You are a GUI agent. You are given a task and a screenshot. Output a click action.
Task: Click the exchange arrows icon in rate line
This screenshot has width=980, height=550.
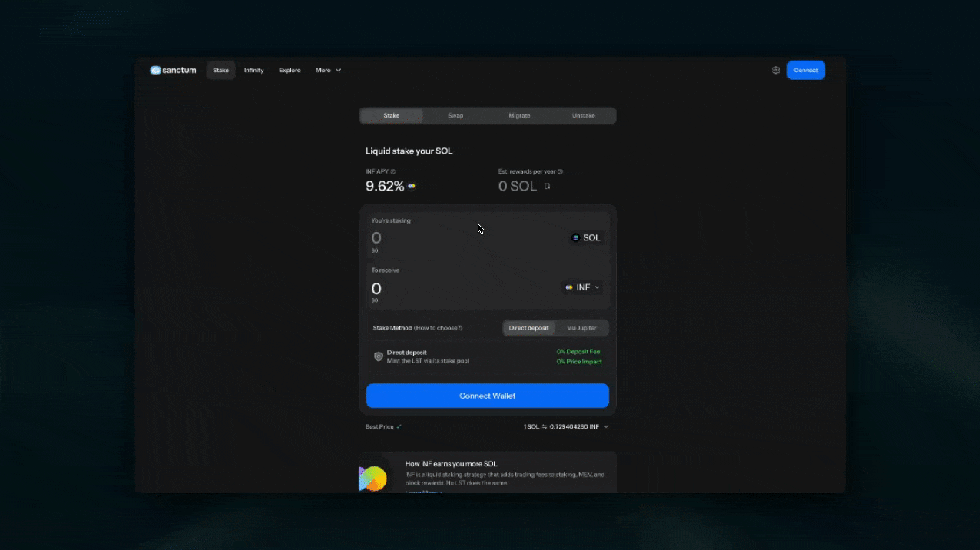[x=545, y=426]
